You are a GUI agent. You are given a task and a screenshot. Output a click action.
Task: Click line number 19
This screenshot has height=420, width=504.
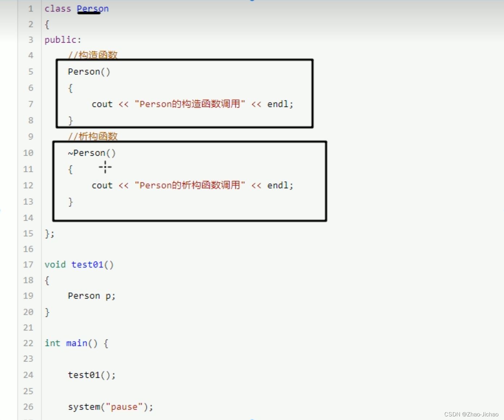pyautogui.click(x=28, y=296)
